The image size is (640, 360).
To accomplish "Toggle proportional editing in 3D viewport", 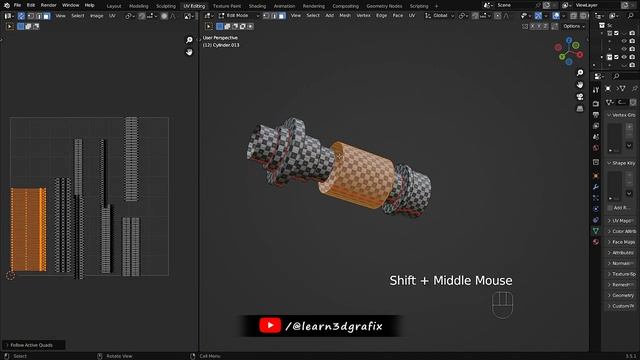I will pyautogui.click(x=498, y=16).
